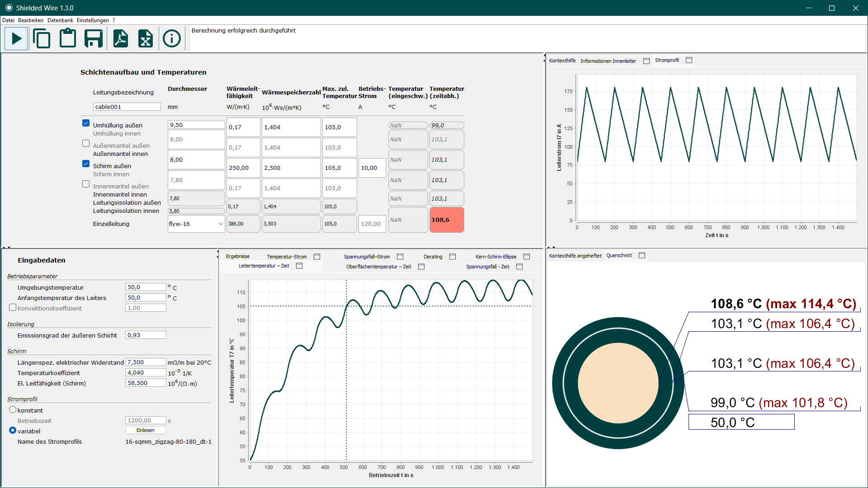
Task: Click the Umgebungstemperatur input field
Action: (146, 287)
